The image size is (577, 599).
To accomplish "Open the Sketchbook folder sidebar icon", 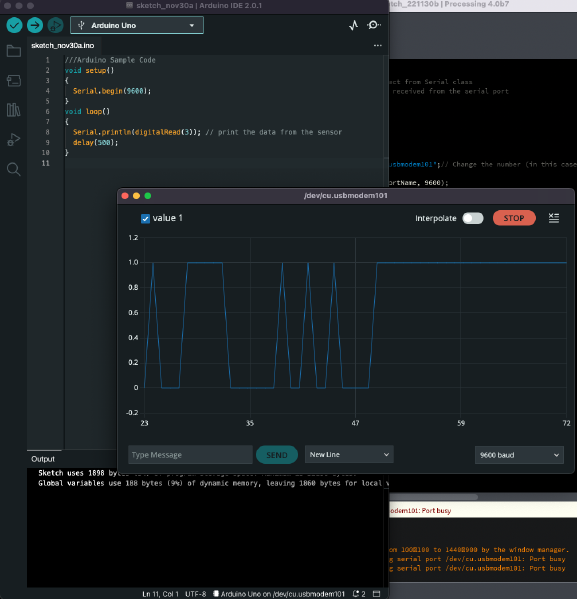I will [14, 51].
